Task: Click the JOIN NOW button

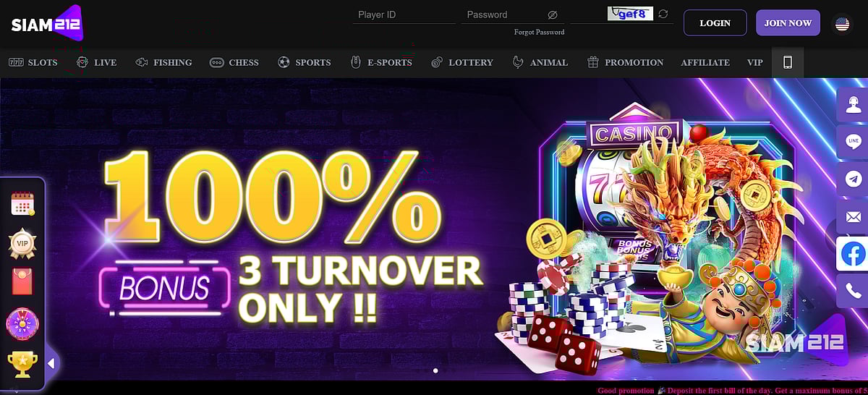Action: (x=788, y=23)
